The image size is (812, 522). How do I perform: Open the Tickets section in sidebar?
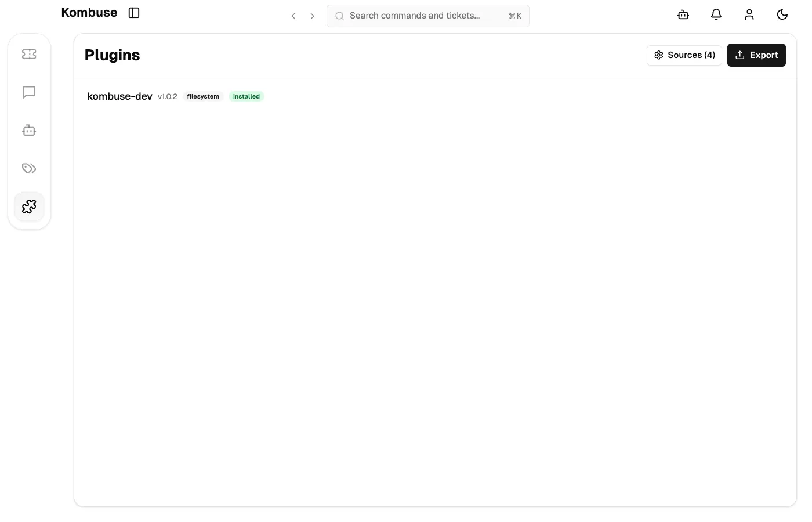pos(29,53)
